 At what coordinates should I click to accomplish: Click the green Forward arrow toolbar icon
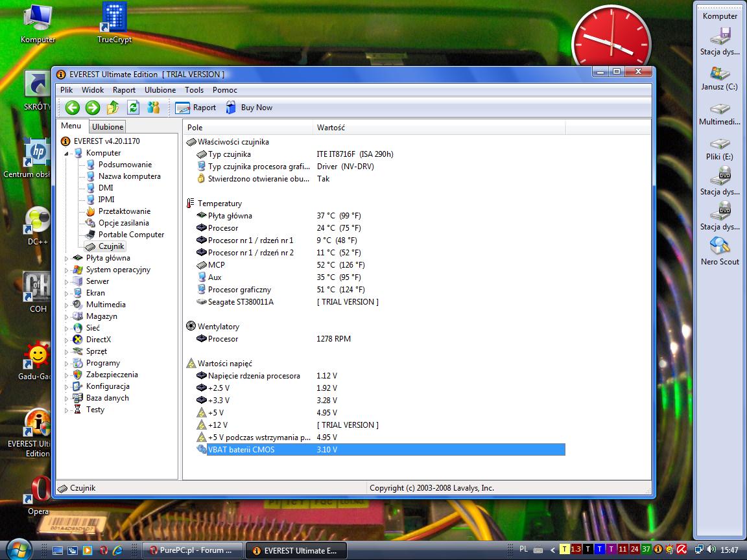(x=93, y=108)
